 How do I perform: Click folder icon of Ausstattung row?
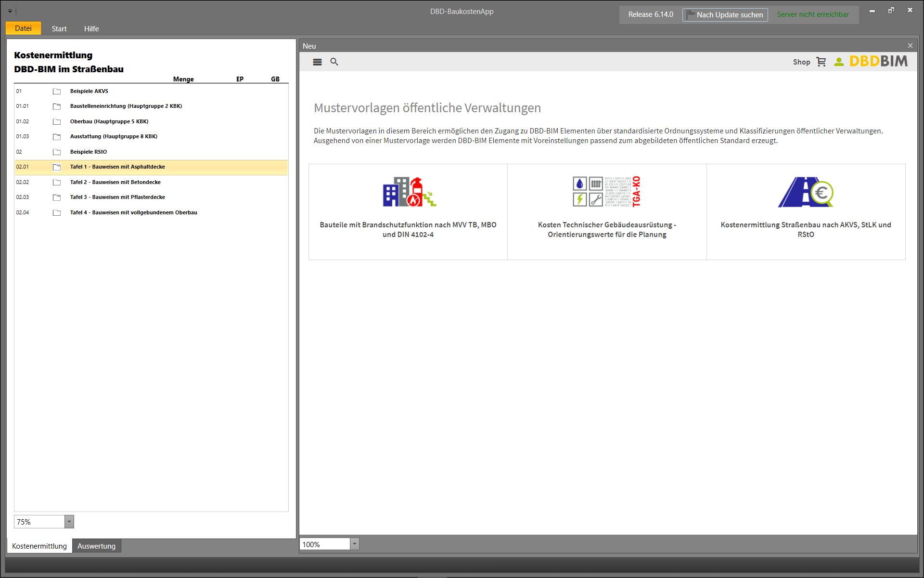coord(57,137)
